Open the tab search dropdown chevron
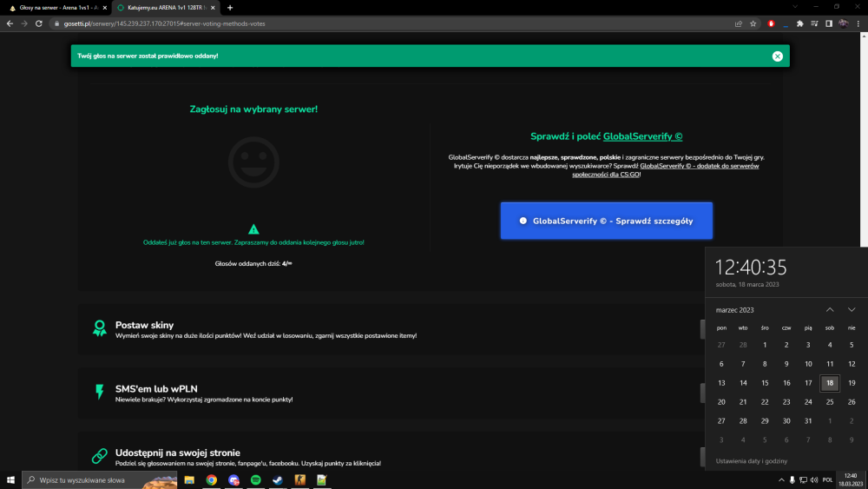Viewport: 868px width, 489px height. coord(795,7)
